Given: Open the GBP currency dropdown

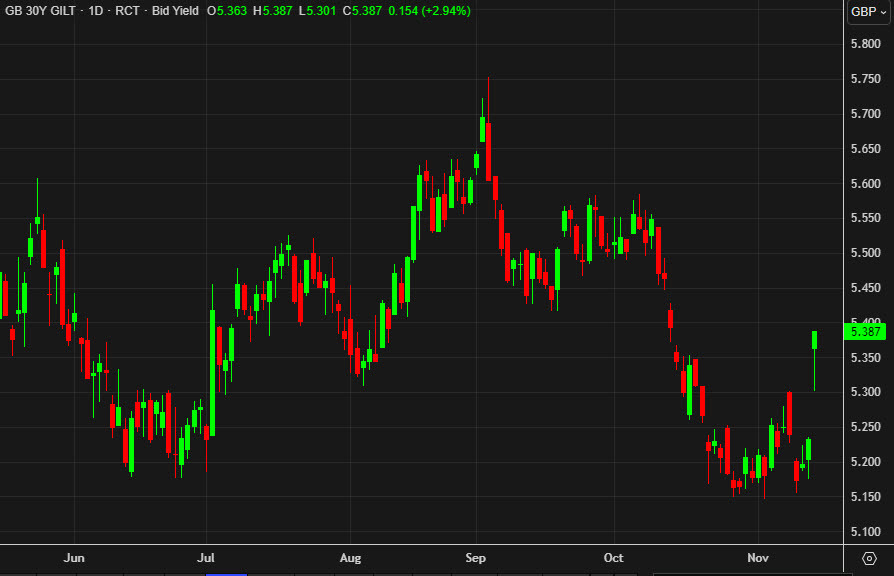Looking at the screenshot, I should [864, 14].
